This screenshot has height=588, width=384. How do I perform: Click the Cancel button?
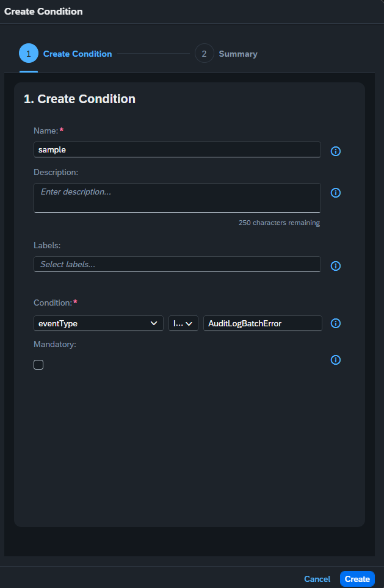point(317,579)
